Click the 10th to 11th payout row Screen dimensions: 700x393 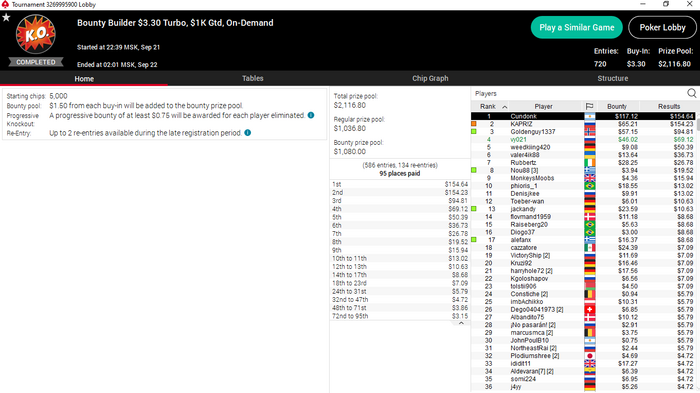coord(400,259)
